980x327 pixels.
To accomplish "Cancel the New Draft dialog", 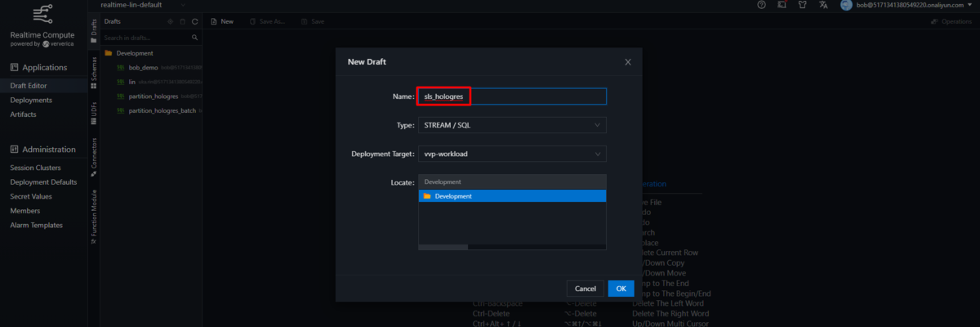I will pyautogui.click(x=585, y=289).
